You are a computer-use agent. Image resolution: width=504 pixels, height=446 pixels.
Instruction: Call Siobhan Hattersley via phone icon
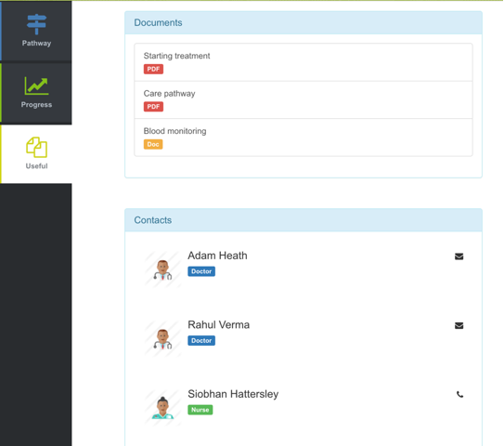459,395
